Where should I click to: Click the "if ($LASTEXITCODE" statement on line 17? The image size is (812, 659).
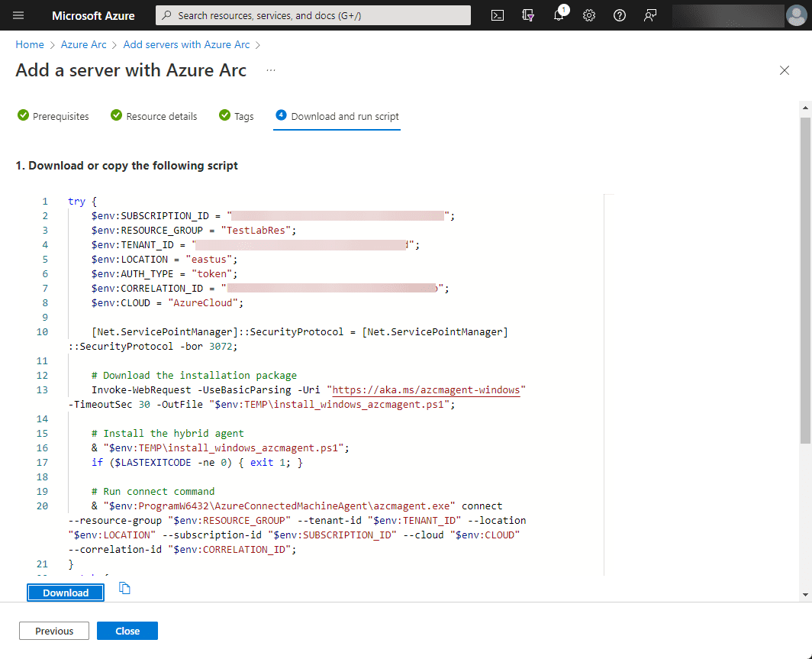pos(141,463)
